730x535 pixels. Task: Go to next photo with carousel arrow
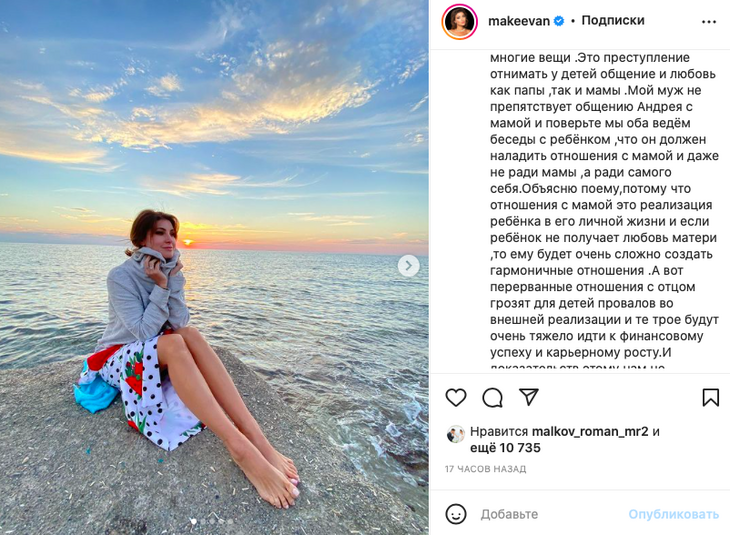pos(408,266)
